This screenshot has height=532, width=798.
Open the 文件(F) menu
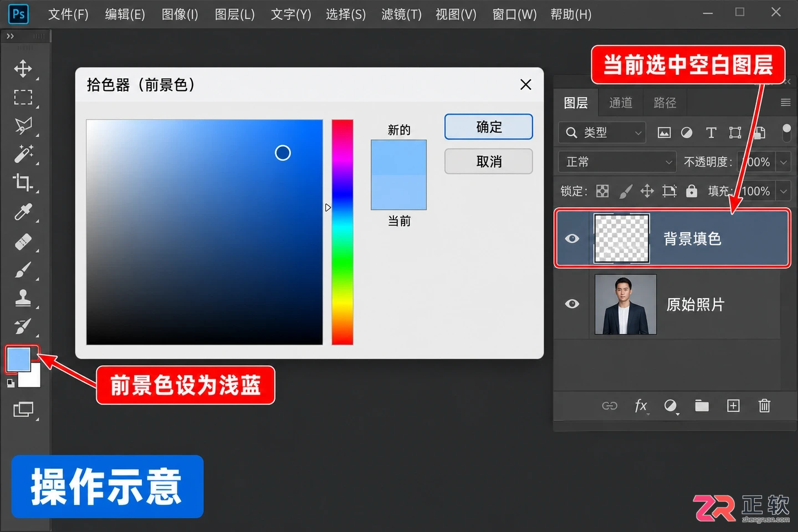(68, 14)
